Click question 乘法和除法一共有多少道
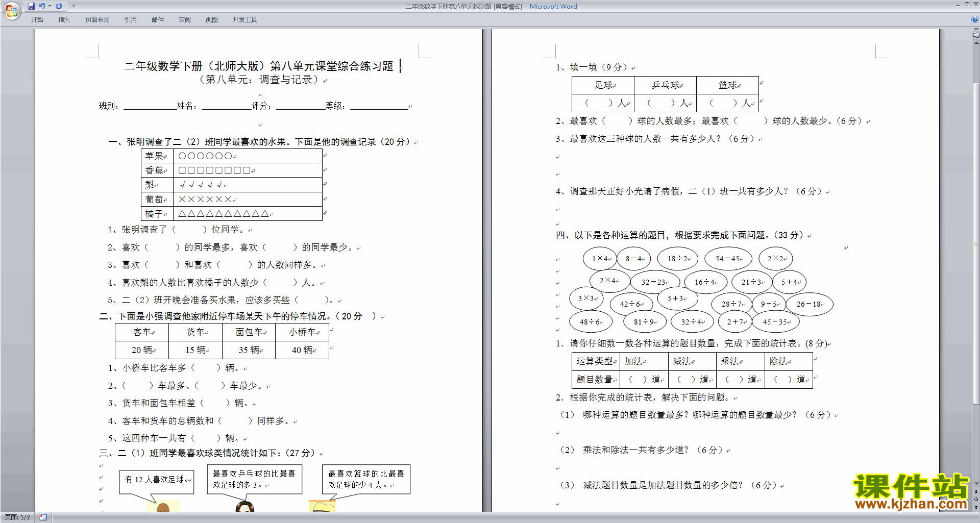980x523 pixels. (641, 450)
